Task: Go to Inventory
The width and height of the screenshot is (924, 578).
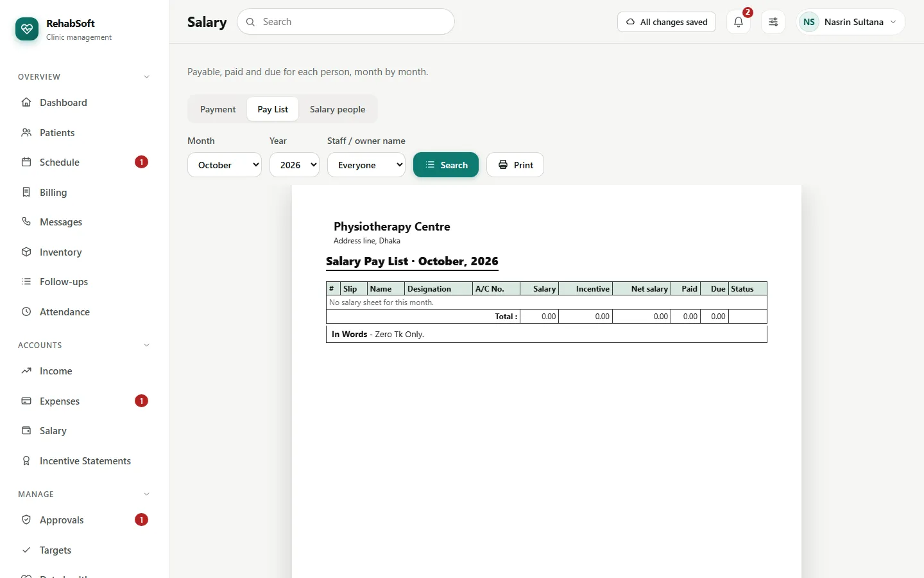Action: 84,252
